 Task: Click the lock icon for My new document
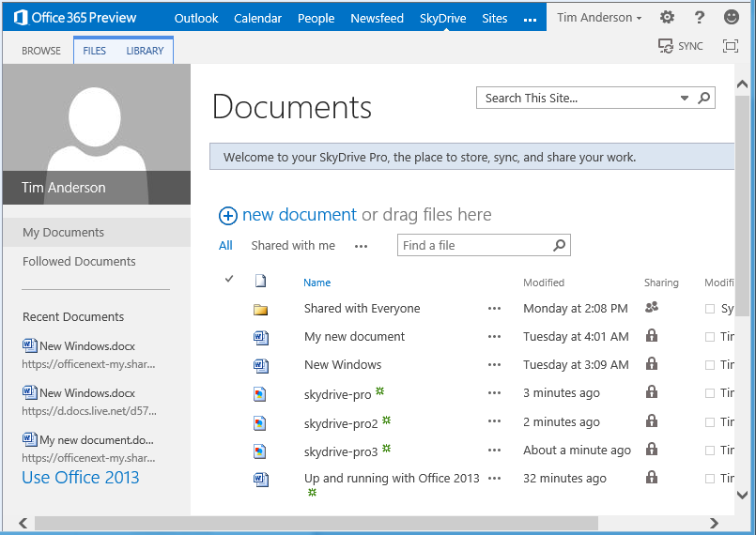click(652, 335)
